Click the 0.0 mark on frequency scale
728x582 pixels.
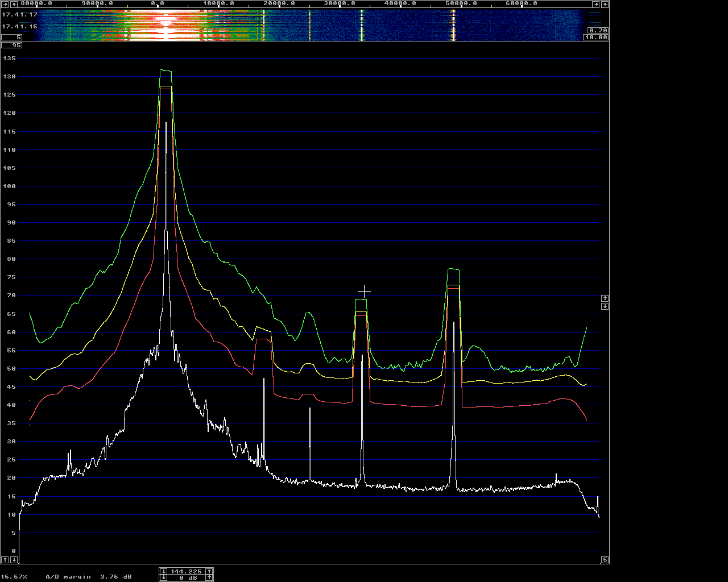pos(158,3)
